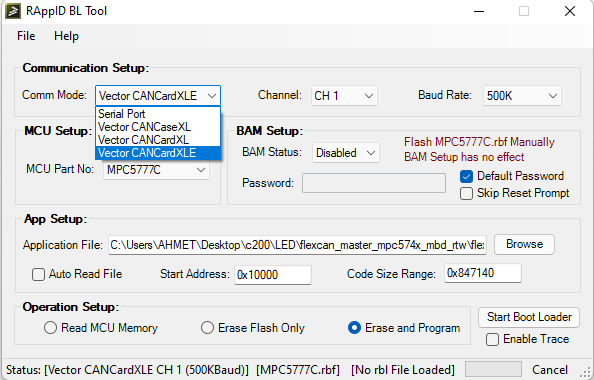Open the Help menu
Image resolution: width=594 pixels, height=380 pixels.
click(x=66, y=36)
